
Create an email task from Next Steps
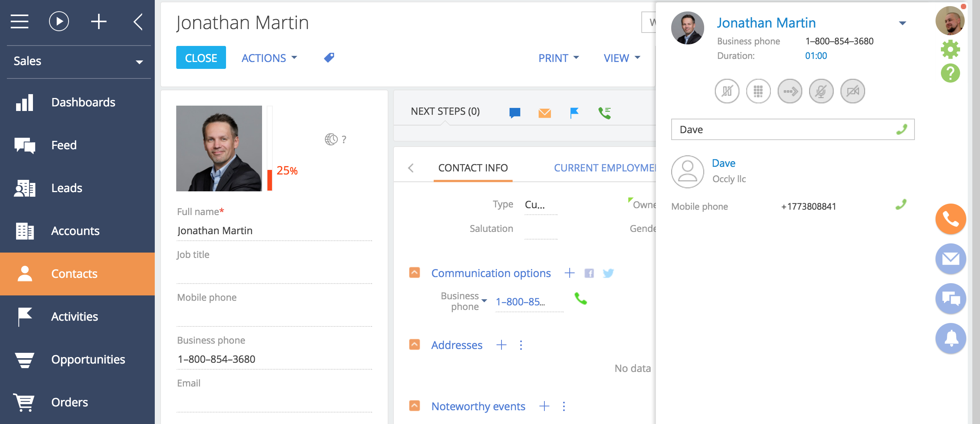point(544,113)
